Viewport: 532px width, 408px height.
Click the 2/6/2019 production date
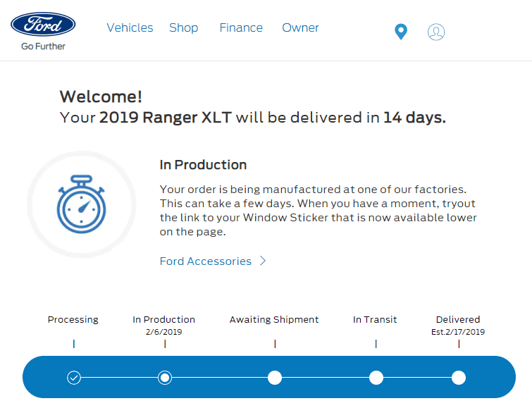[164, 332]
